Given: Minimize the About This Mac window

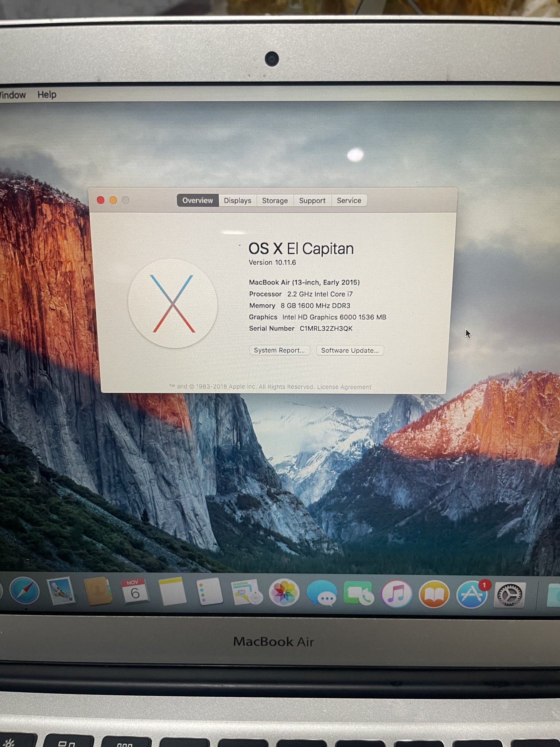Looking at the screenshot, I should point(113,200).
